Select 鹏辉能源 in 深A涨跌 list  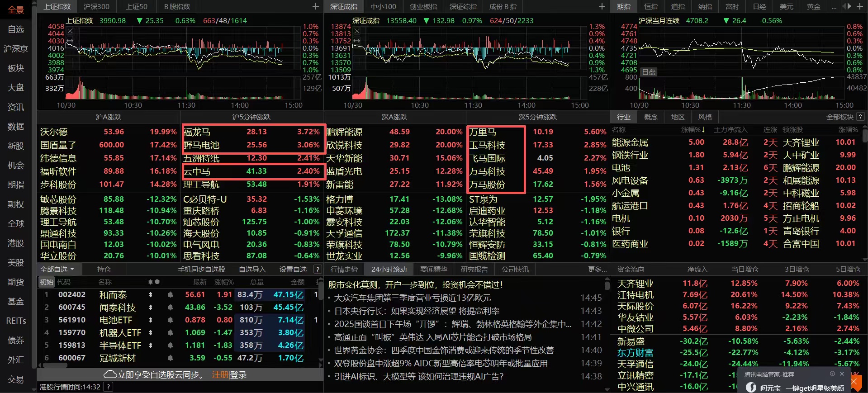344,132
